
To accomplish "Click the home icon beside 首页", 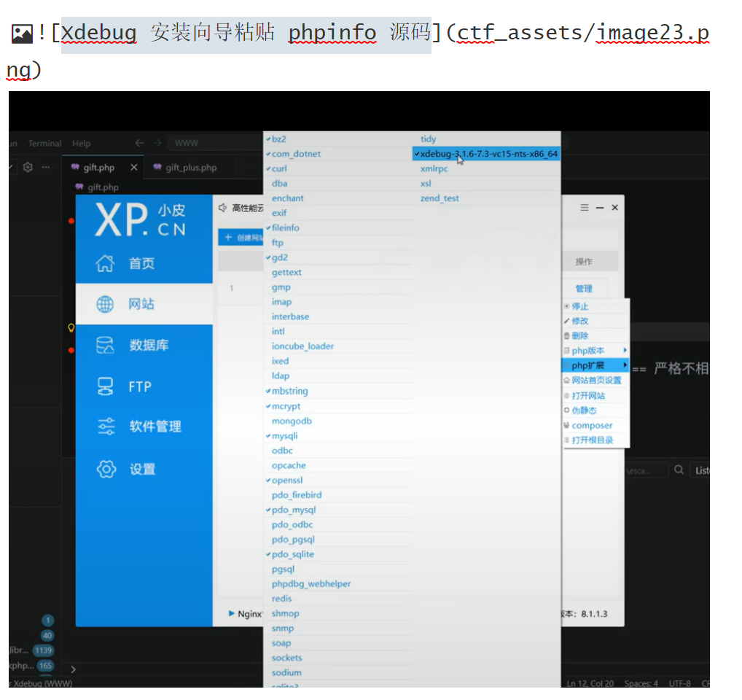I will point(105,263).
